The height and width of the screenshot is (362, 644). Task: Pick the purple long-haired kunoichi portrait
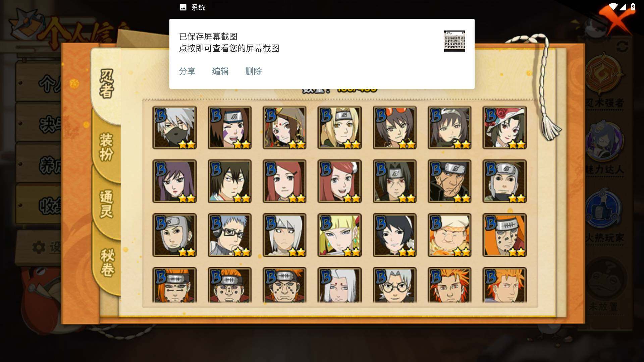click(x=174, y=181)
